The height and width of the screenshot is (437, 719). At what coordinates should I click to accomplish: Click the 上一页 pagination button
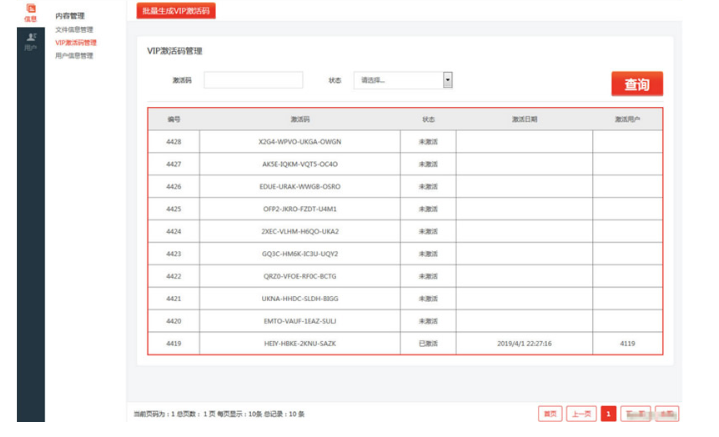coord(581,413)
